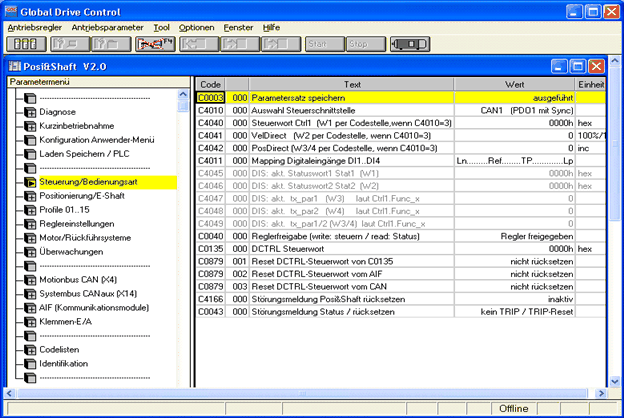Open the Antriebsparameter menu

(106, 27)
